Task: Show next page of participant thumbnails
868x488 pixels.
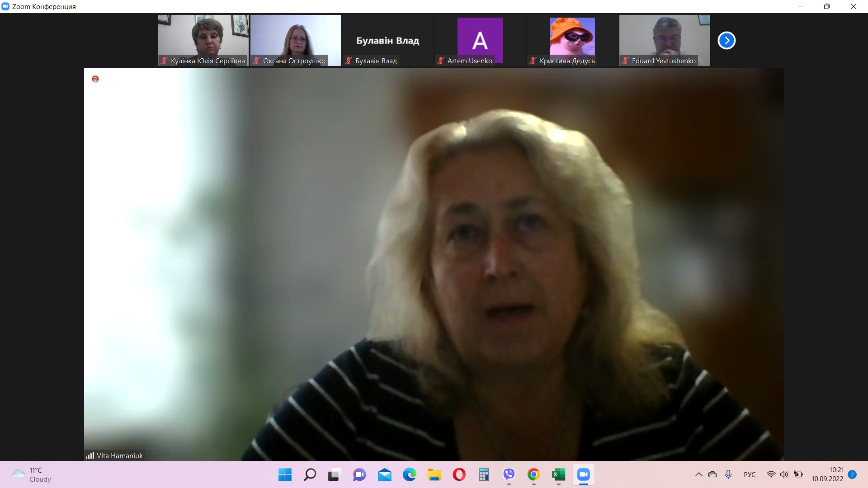Action: point(726,41)
